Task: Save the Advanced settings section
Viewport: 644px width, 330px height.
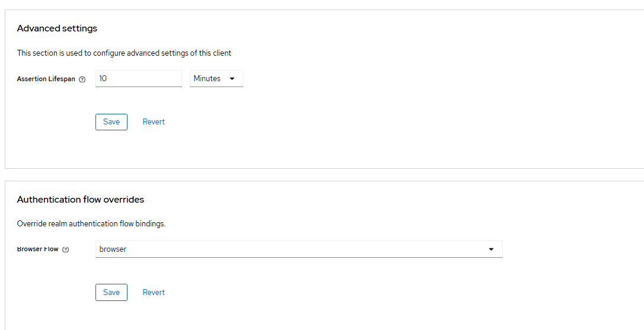Action: pos(111,122)
